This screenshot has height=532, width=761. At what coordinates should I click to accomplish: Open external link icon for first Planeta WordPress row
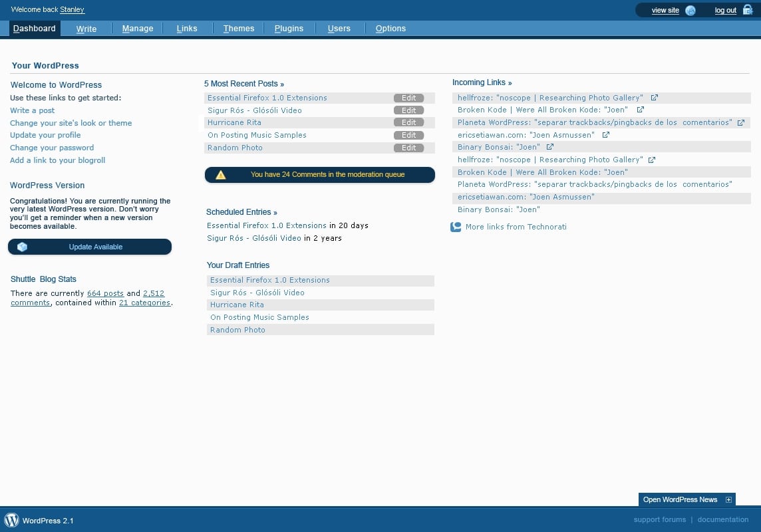[740, 123]
